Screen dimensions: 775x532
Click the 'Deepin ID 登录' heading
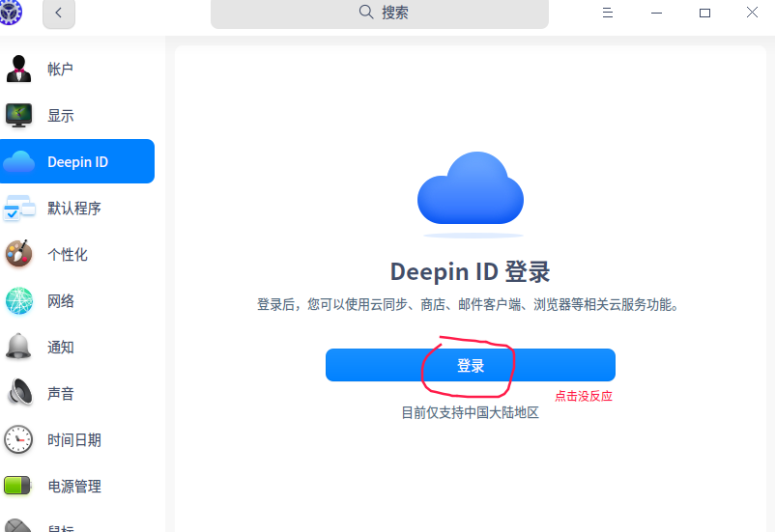point(470,271)
